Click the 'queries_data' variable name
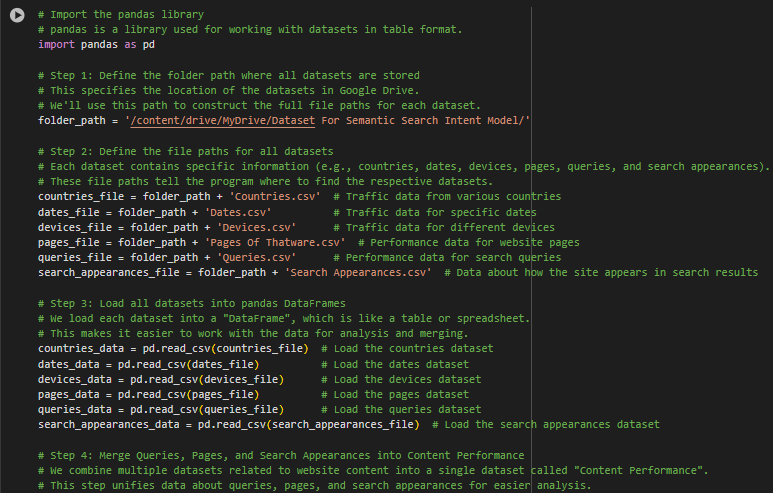Screen dimensions: 773x493 75,409
